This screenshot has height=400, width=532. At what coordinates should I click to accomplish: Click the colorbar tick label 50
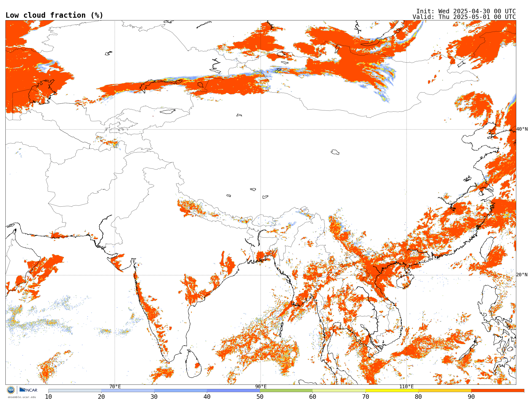[260, 397]
